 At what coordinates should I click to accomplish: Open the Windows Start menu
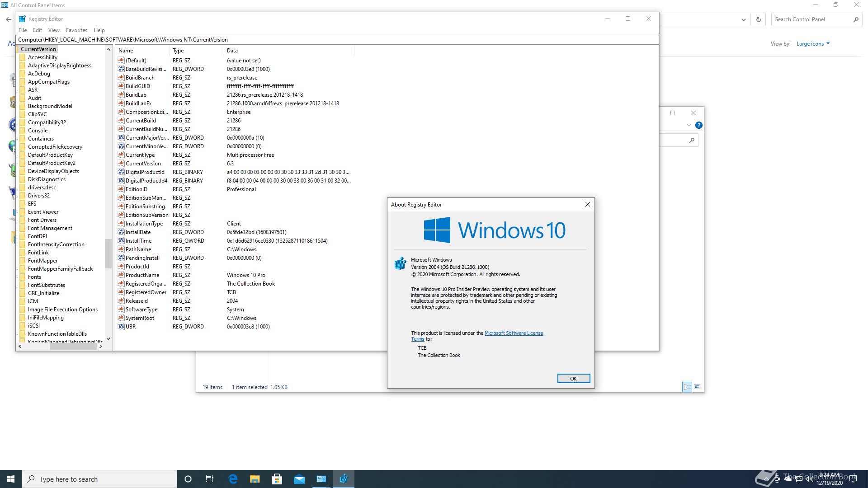pos(11,479)
